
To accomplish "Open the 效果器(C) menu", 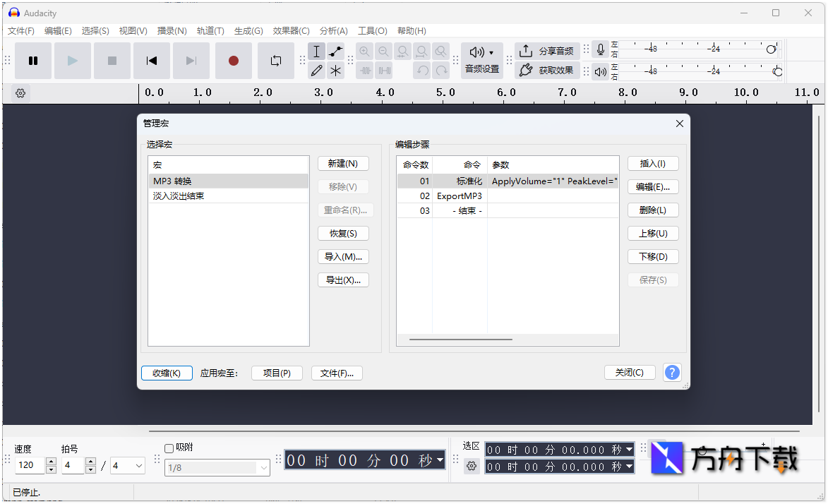I will pyautogui.click(x=291, y=31).
